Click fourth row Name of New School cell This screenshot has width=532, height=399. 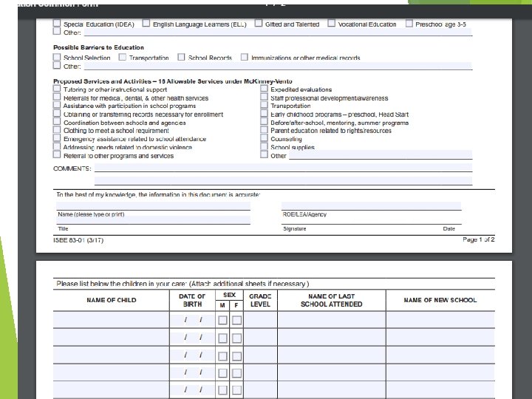point(440,372)
